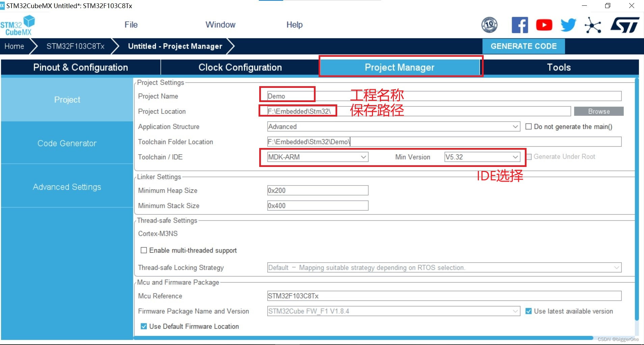Switch to Clock Configuration tab
Screen dimensions: 644x345
point(240,67)
